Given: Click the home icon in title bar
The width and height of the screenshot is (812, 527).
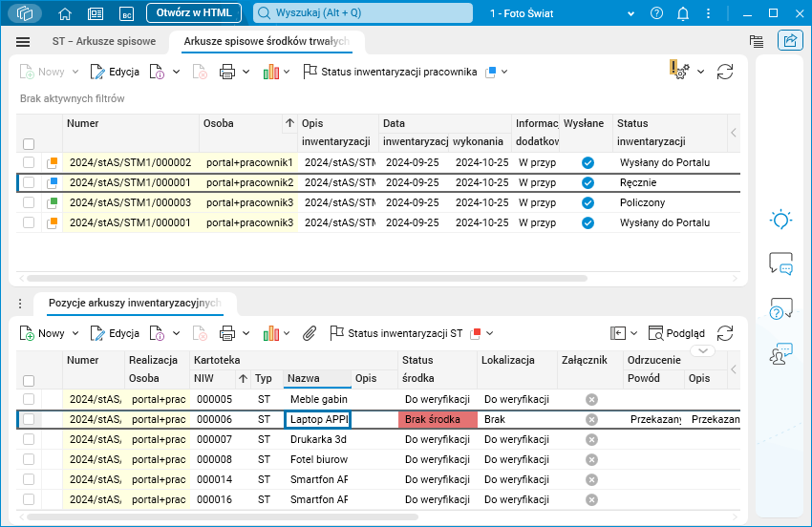Looking at the screenshot, I should [x=65, y=13].
